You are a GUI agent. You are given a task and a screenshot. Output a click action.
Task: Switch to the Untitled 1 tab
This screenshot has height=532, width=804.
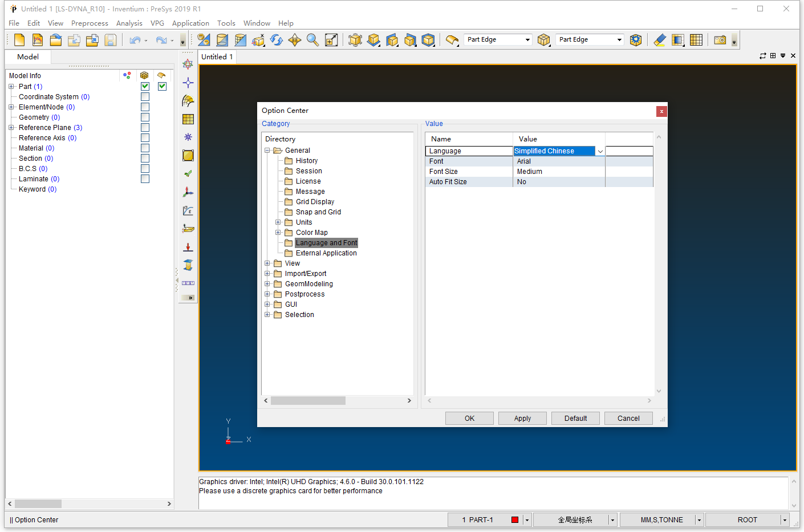click(x=217, y=57)
